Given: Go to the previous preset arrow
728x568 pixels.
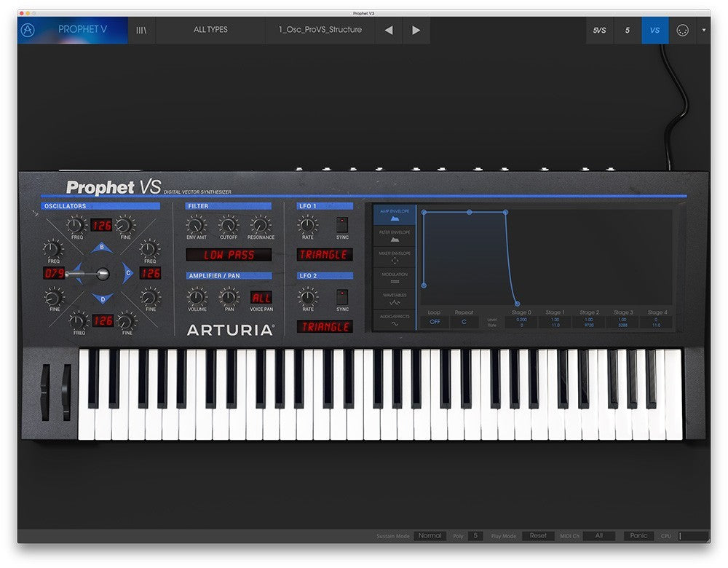Looking at the screenshot, I should 389,30.
